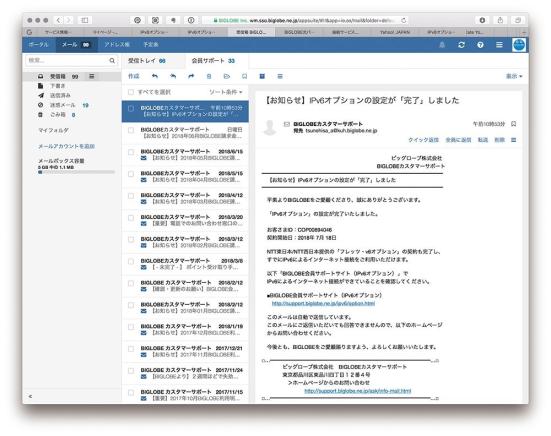Image resolution: width=551 pixels, height=436 pixels.
Task: Open the ソート条件 sort dropdown
Action: tap(226, 92)
